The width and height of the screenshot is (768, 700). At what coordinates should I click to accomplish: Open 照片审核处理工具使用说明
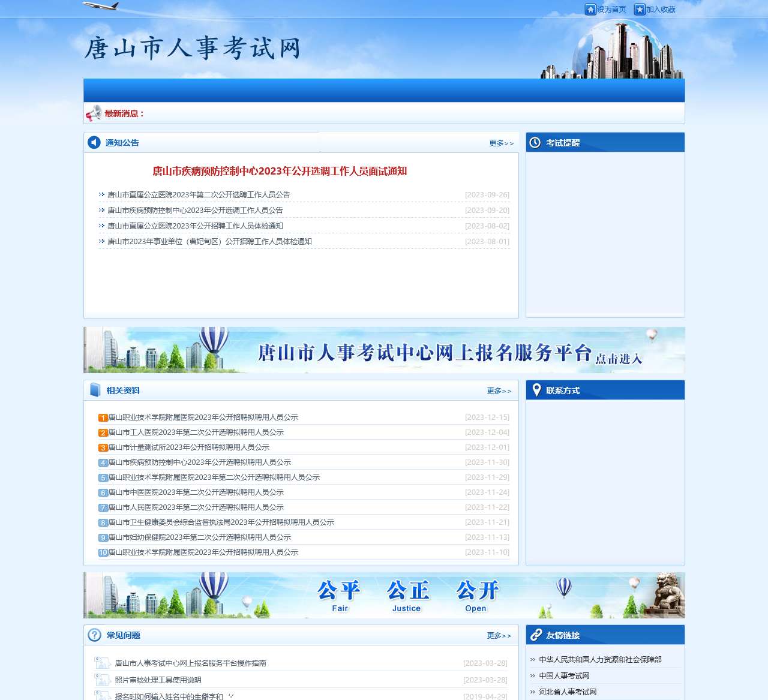coord(158,680)
